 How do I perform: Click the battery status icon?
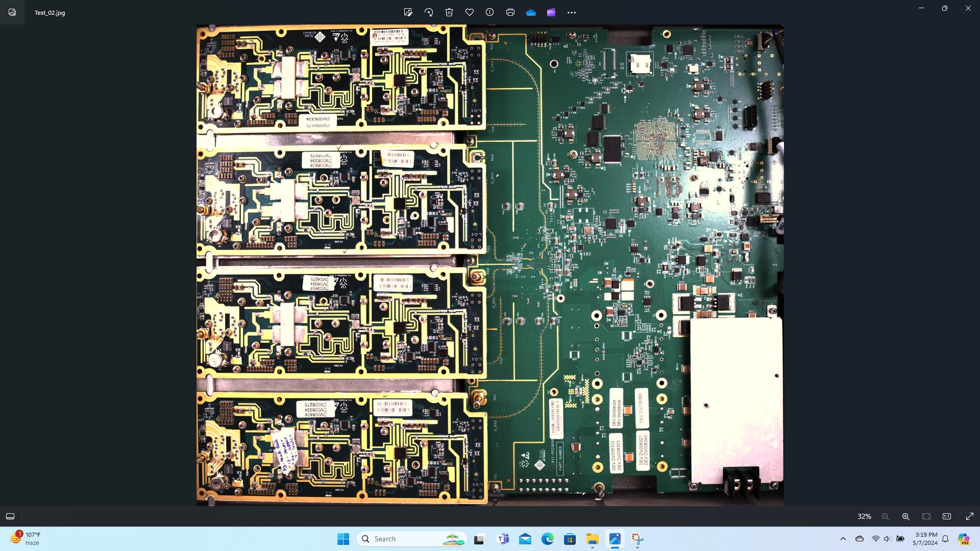[x=900, y=539]
